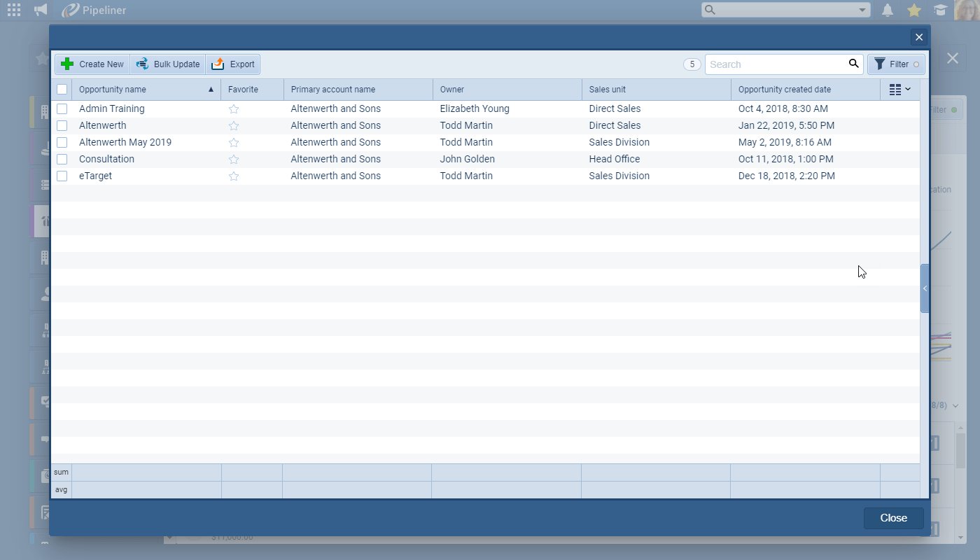This screenshot has height=560, width=980.
Task: Click the green plus Create New icon
Action: [67, 64]
